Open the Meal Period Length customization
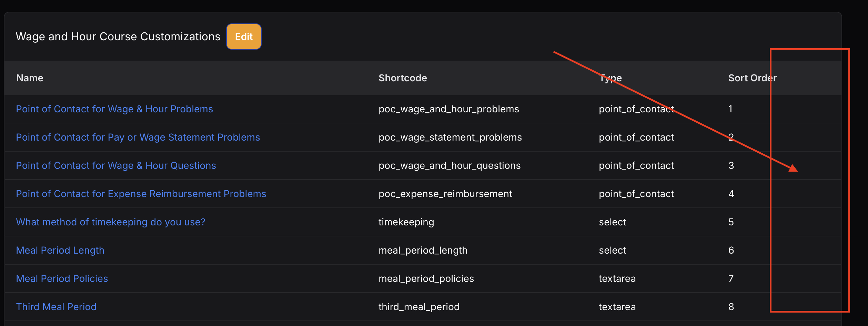Viewport: 868px width, 326px height. (60, 250)
